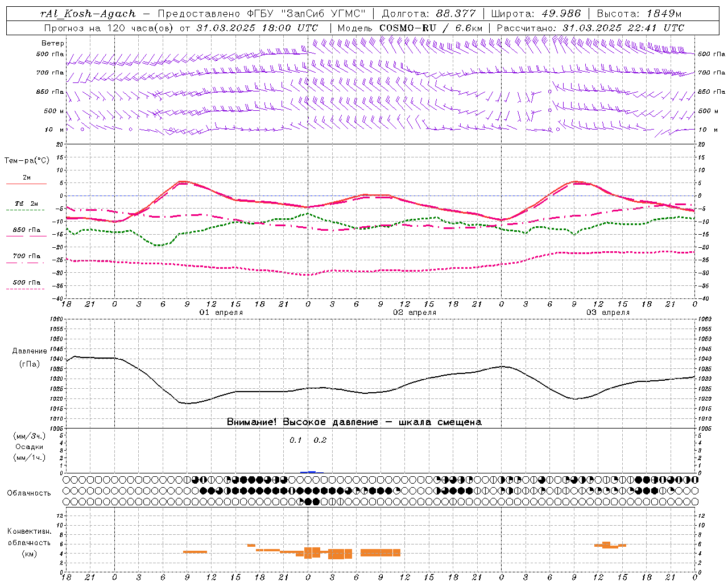Click the Конвективн. convective cloud label
Image resolution: width=728 pixels, height=582 pixels.
point(29,531)
